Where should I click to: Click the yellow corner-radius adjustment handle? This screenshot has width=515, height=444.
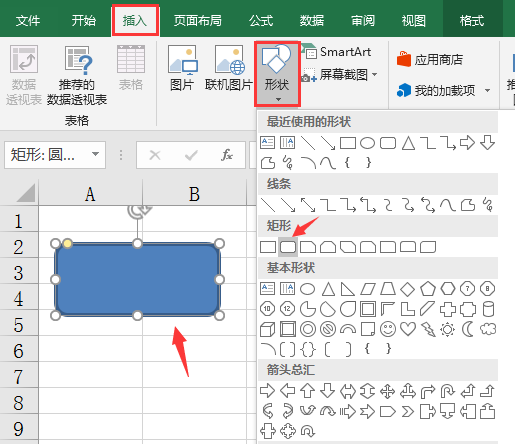pos(67,243)
